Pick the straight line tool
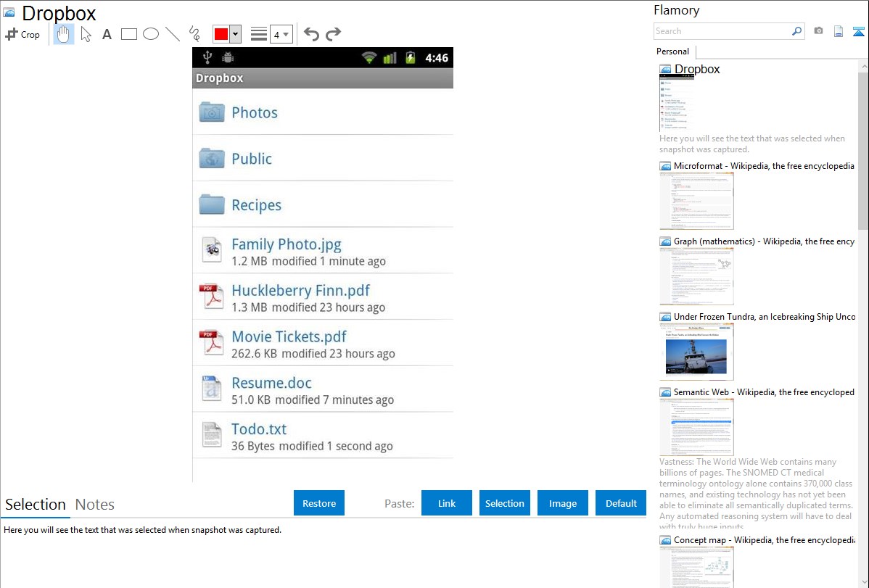This screenshot has width=869, height=588. pyautogui.click(x=173, y=34)
